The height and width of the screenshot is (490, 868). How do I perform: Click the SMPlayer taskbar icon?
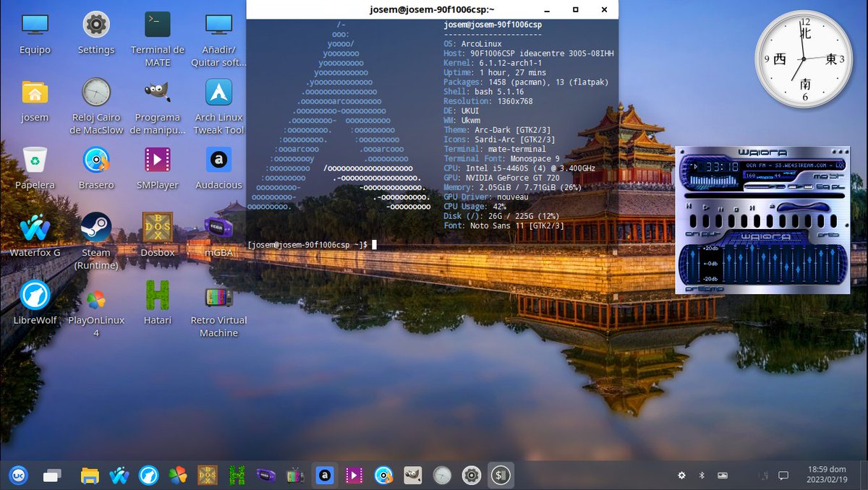[x=354, y=475]
